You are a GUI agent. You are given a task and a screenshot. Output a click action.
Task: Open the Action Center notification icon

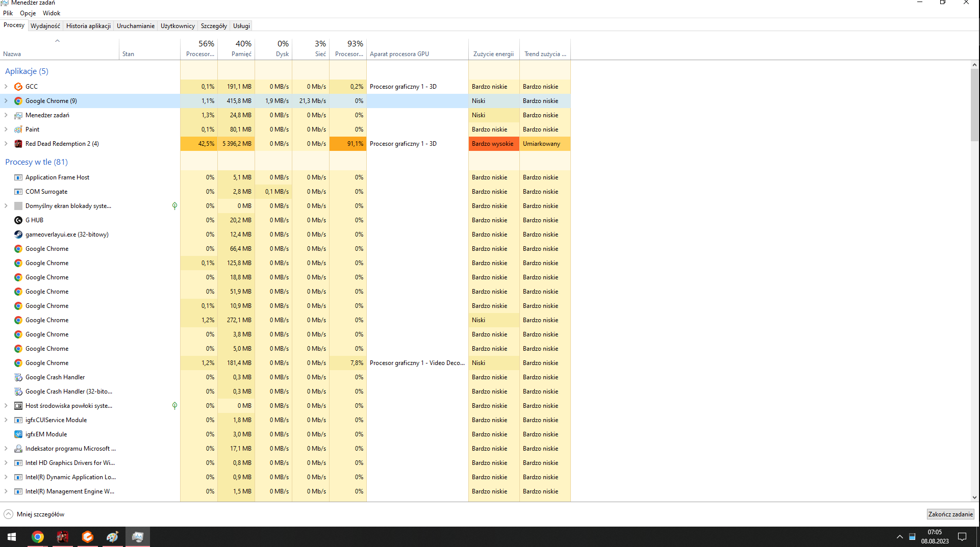coord(962,536)
